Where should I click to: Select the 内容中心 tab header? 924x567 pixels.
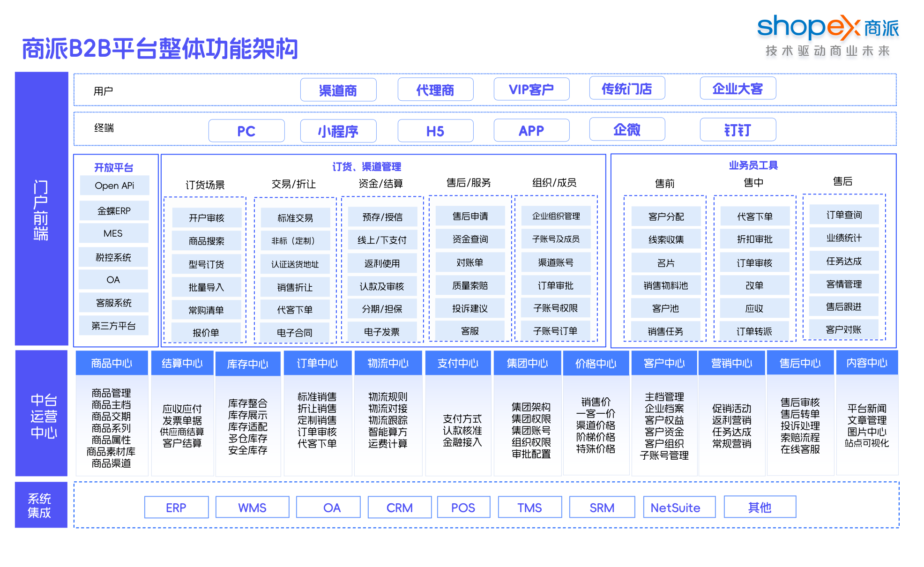pos(866,363)
